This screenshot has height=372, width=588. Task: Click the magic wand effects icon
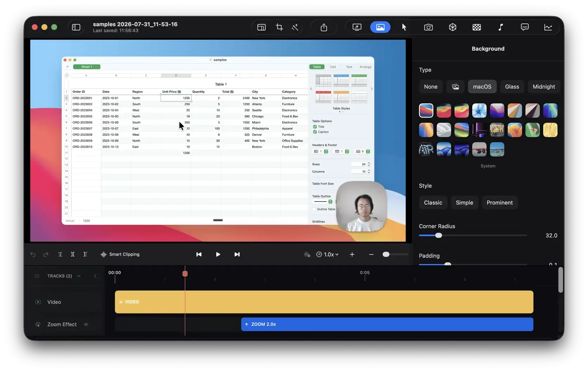295,27
